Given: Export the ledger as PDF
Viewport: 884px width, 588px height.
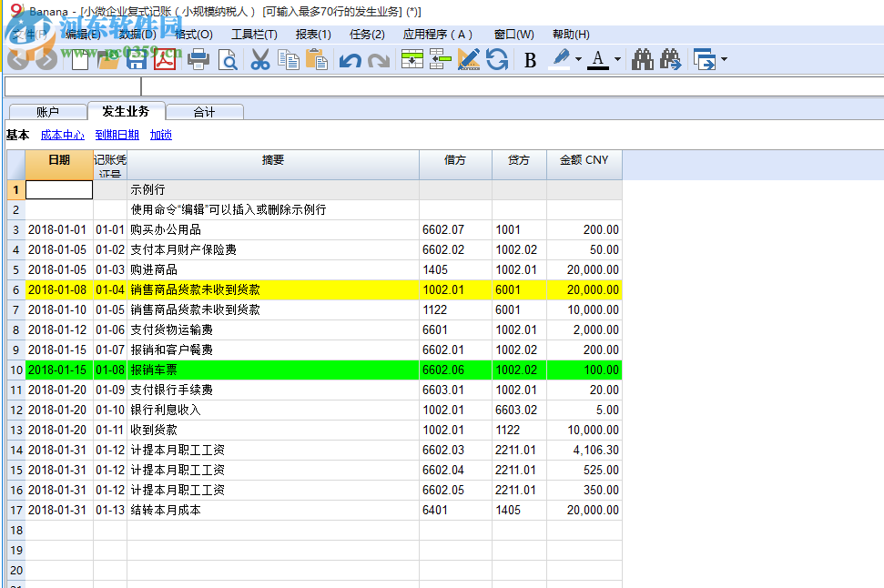Looking at the screenshot, I should [164, 59].
